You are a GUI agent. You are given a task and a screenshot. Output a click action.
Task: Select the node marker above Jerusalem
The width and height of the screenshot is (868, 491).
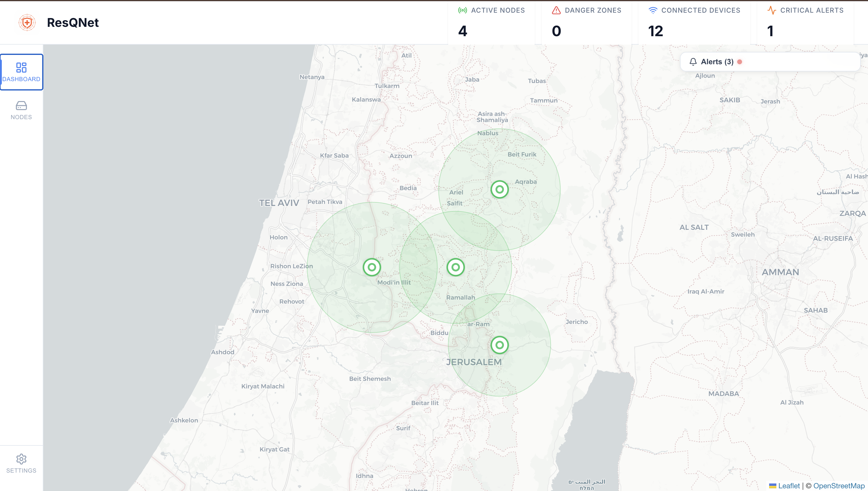click(x=499, y=345)
